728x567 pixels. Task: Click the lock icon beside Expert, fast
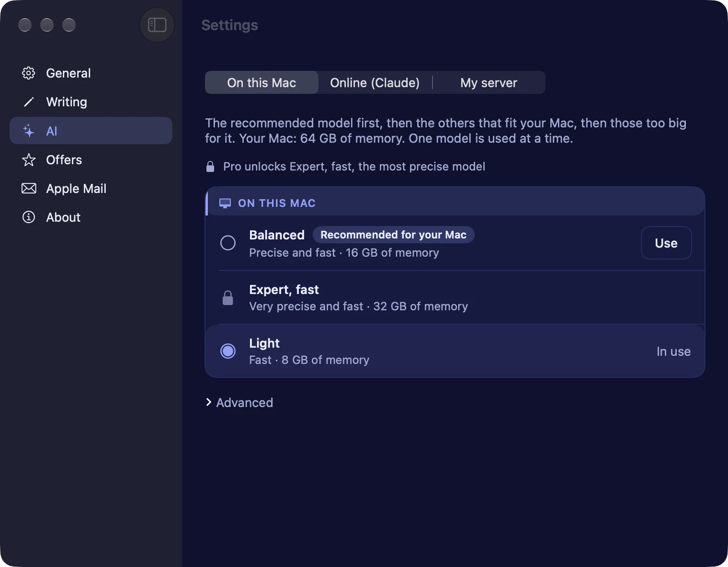[228, 298]
